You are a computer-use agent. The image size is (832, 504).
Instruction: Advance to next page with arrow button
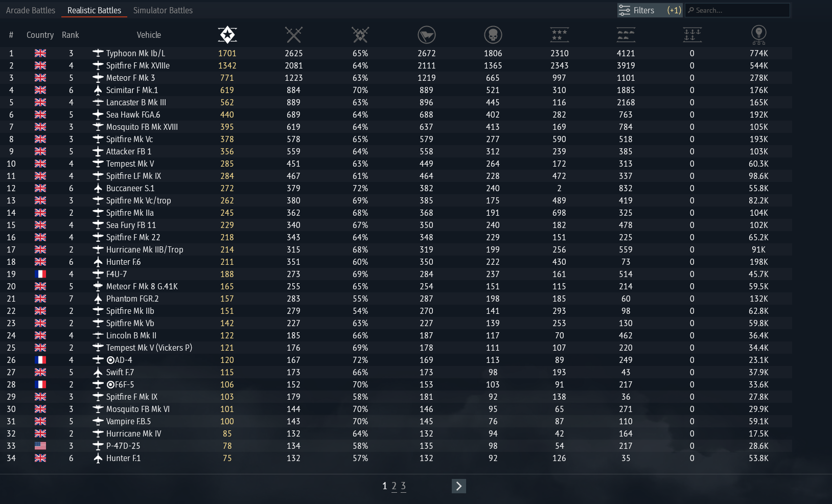point(459,486)
